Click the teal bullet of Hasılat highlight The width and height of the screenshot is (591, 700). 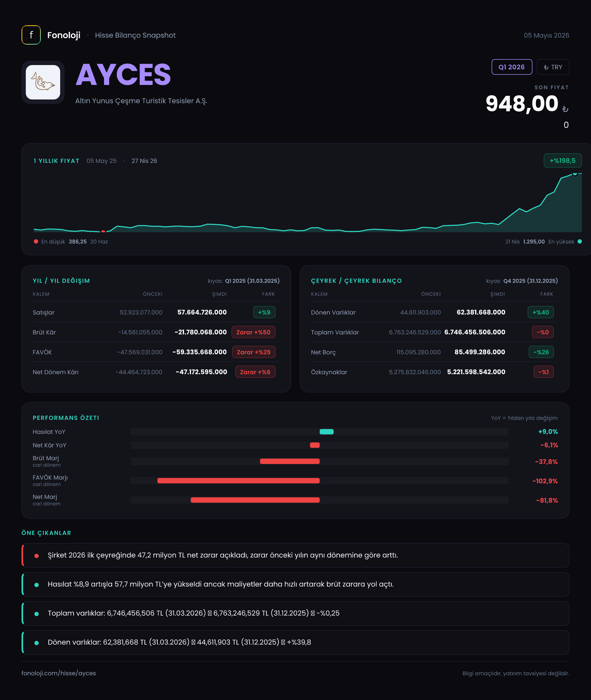(x=37, y=585)
